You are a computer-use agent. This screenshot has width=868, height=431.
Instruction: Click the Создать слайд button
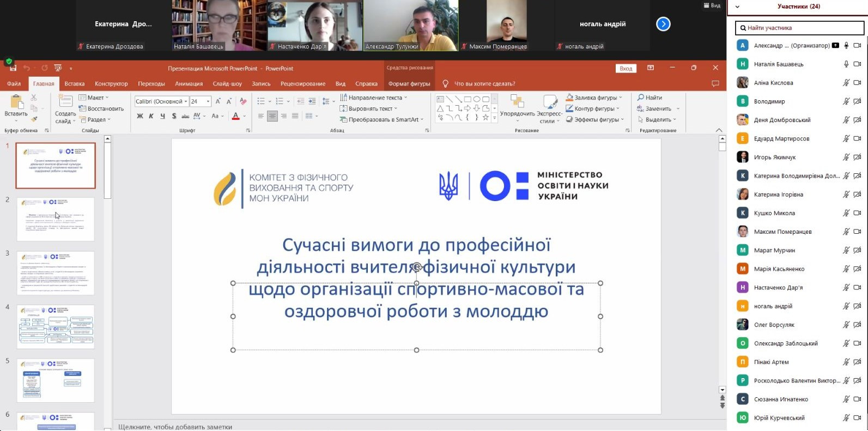(65, 109)
